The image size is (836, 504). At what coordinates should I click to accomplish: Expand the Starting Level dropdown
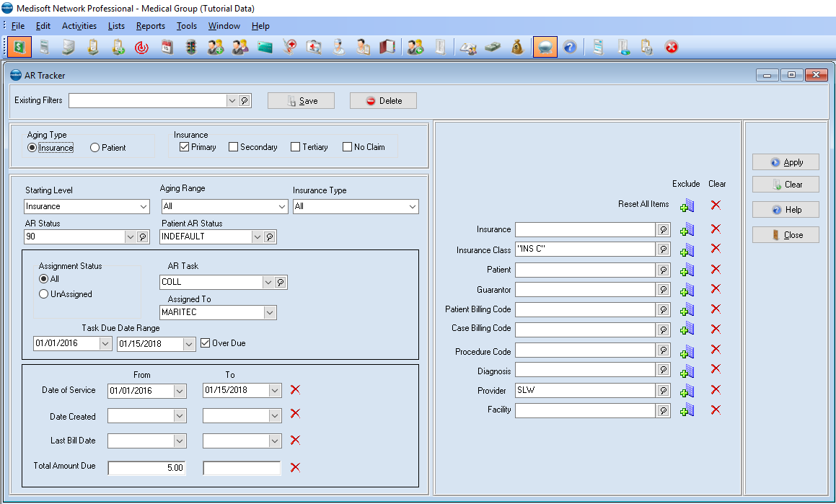pos(144,207)
